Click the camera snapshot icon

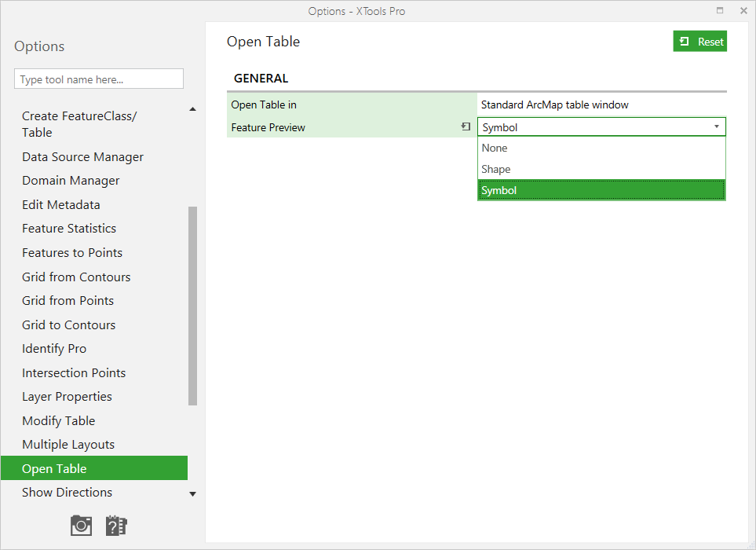tap(82, 526)
